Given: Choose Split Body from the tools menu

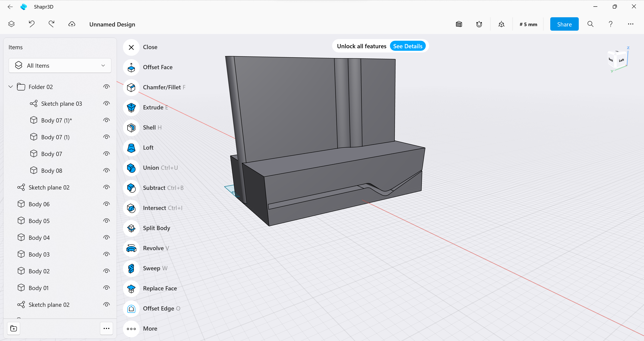Looking at the screenshot, I should (x=156, y=228).
